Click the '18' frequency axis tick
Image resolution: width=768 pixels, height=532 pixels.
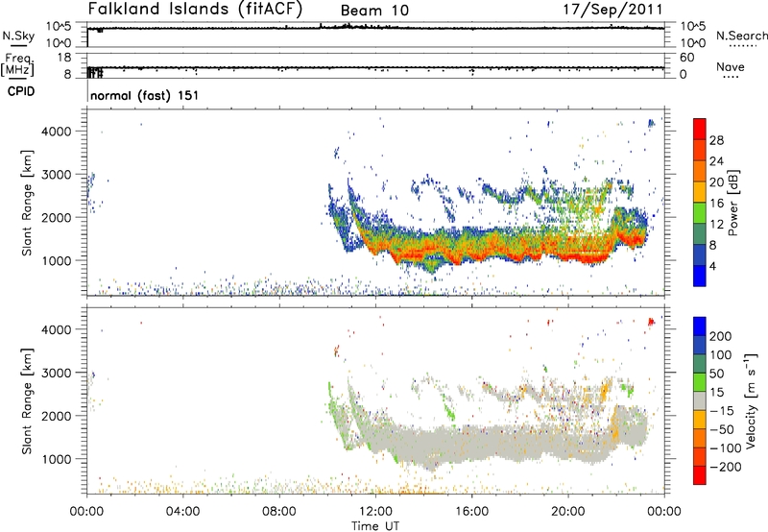tap(64, 58)
